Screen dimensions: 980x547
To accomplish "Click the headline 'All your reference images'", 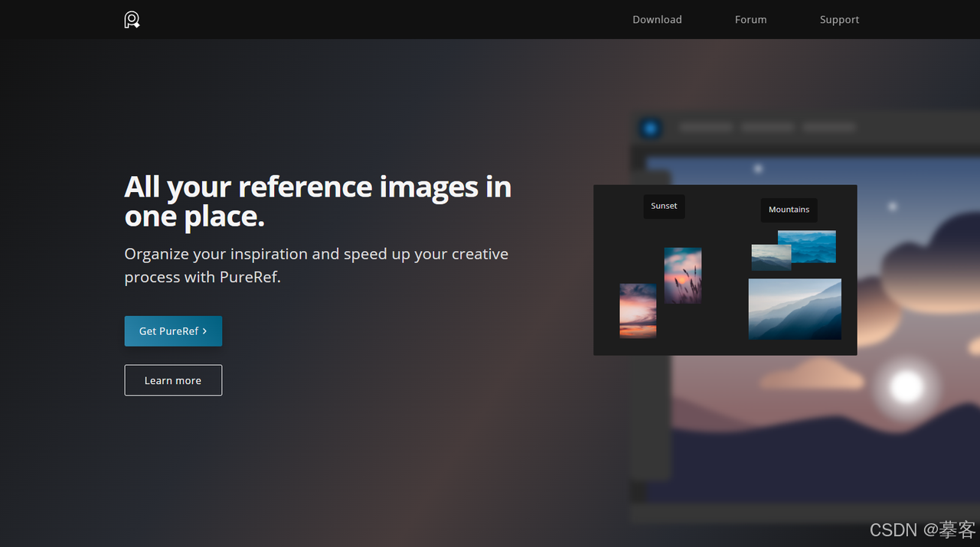I will [318, 201].
